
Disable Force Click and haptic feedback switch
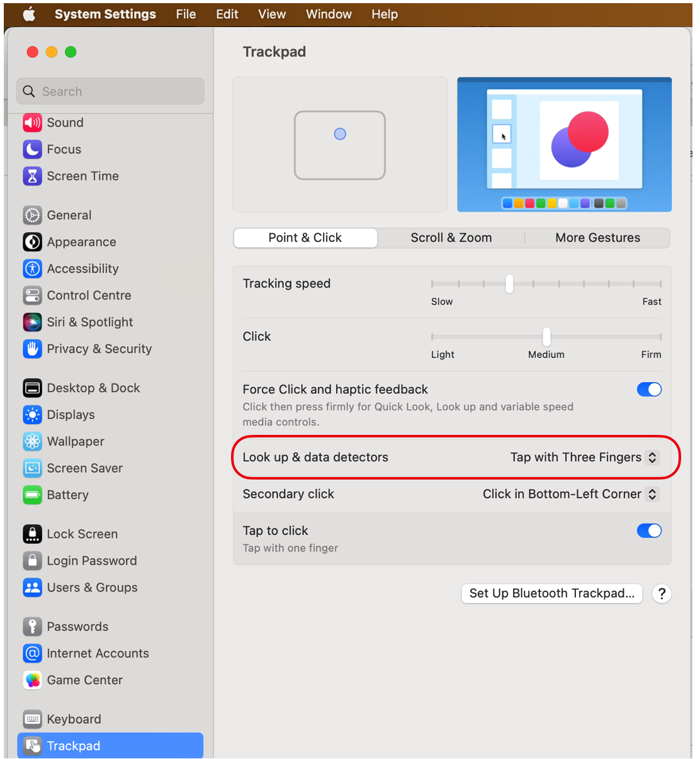(649, 390)
